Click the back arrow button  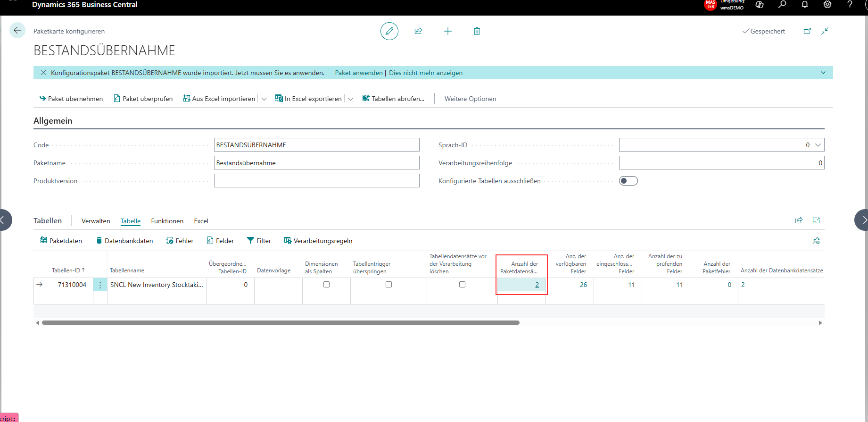click(17, 31)
